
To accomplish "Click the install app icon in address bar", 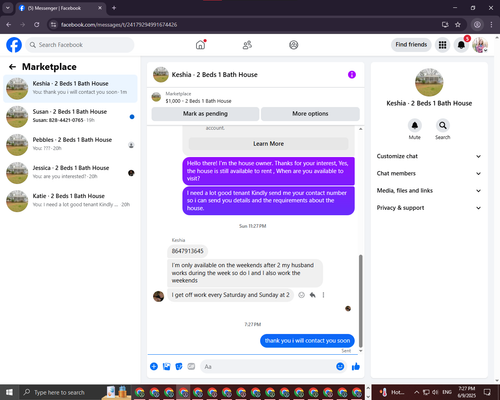I will (445, 25).
